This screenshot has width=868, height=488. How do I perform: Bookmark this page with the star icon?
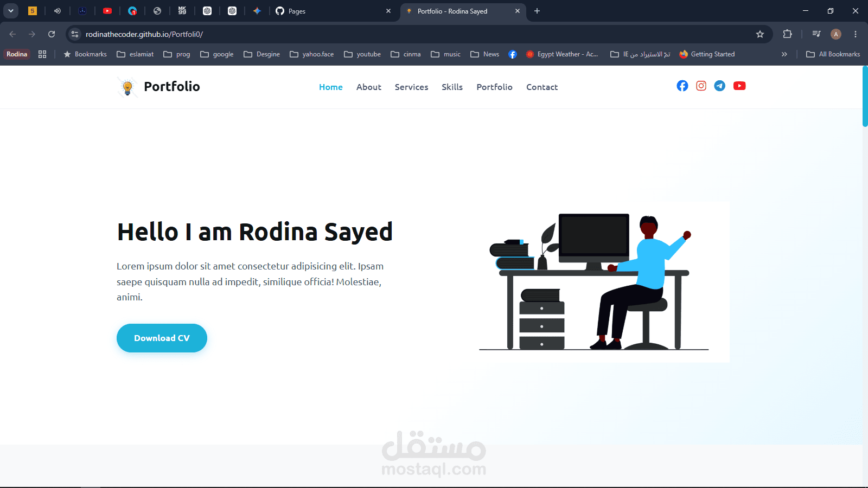pyautogui.click(x=760, y=34)
